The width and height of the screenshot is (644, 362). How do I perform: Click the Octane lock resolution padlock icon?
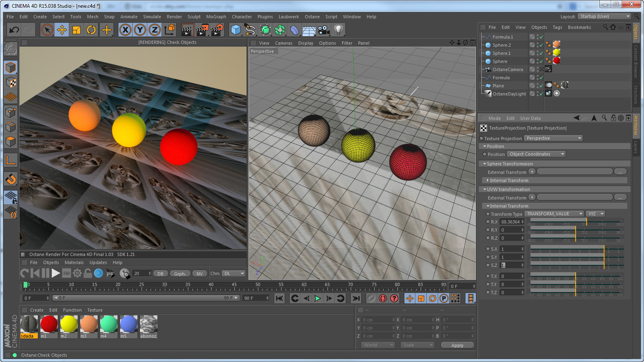click(x=88, y=273)
